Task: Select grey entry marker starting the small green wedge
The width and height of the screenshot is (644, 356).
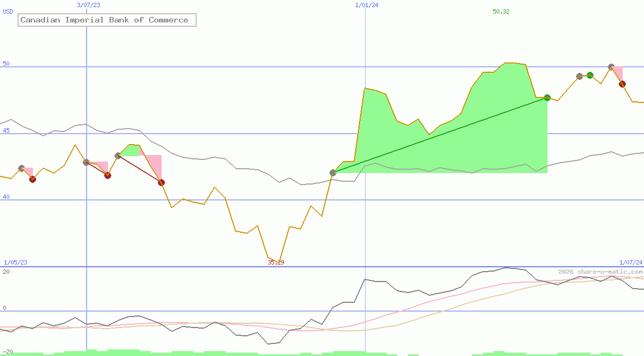Action: pyautogui.click(x=118, y=156)
